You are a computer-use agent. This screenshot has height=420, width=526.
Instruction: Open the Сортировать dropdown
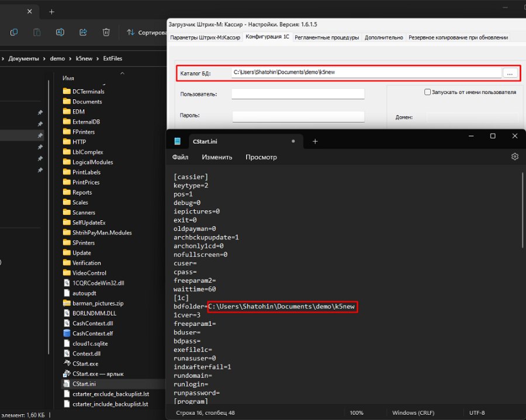146,33
